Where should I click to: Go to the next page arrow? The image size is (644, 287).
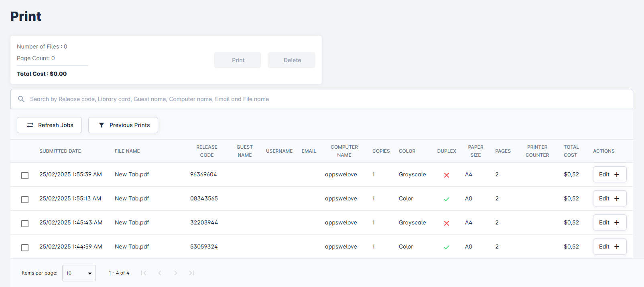(176, 273)
